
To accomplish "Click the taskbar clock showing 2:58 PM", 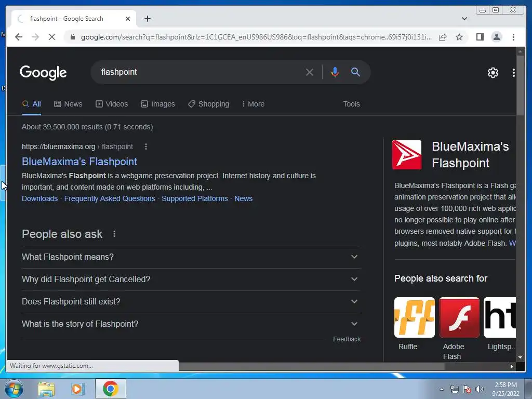I will click(506, 389).
